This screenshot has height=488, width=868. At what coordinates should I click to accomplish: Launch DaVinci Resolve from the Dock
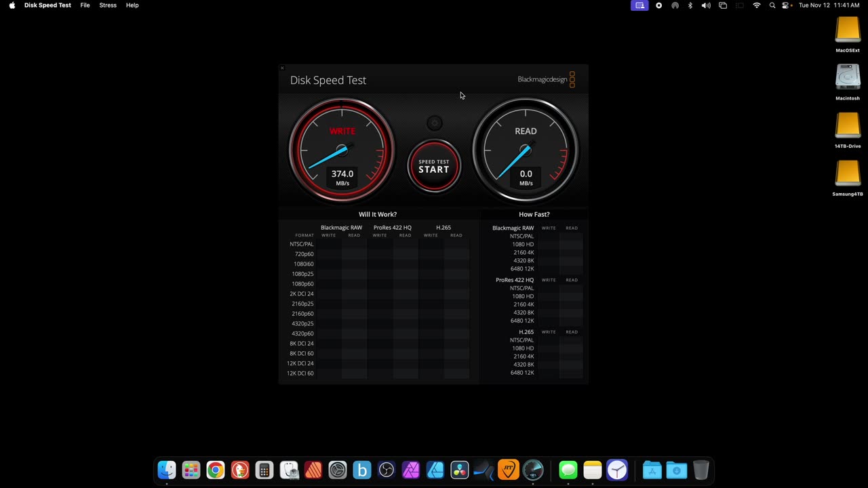[x=460, y=470]
